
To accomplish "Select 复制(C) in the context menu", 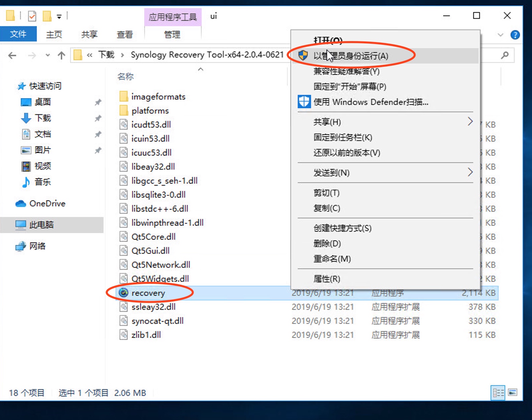I will click(x=385, y=208).
